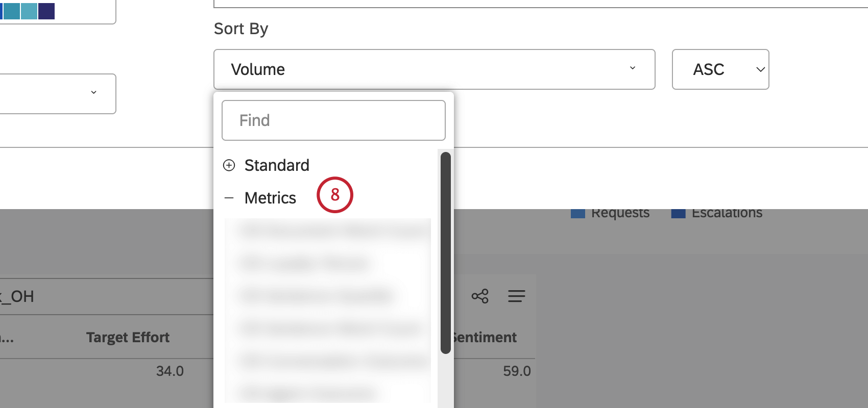Viewport: 868px width, 408px height.
Task: Click the 59.0 Sentiment value cell
Action: coord(517,371)
